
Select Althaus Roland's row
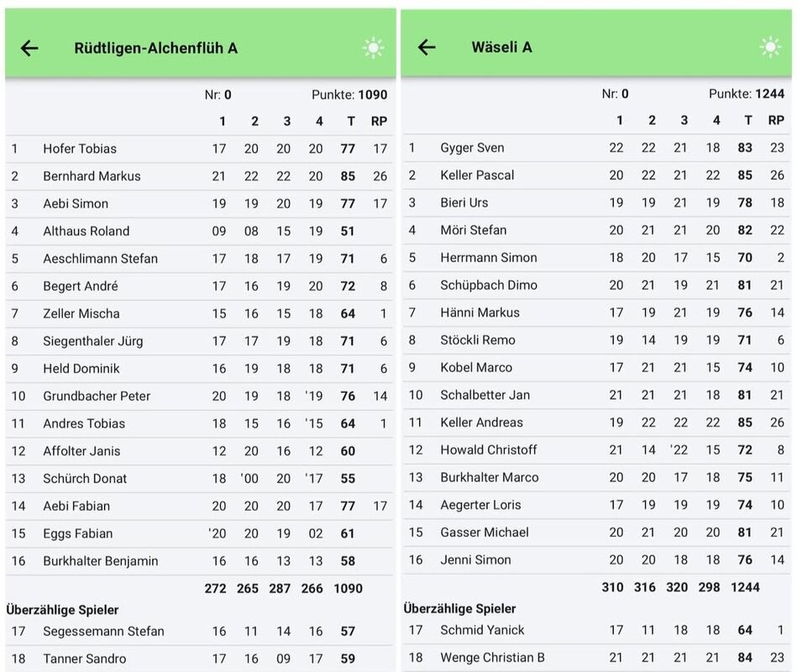pyautogui.click(x=86, y=231)
